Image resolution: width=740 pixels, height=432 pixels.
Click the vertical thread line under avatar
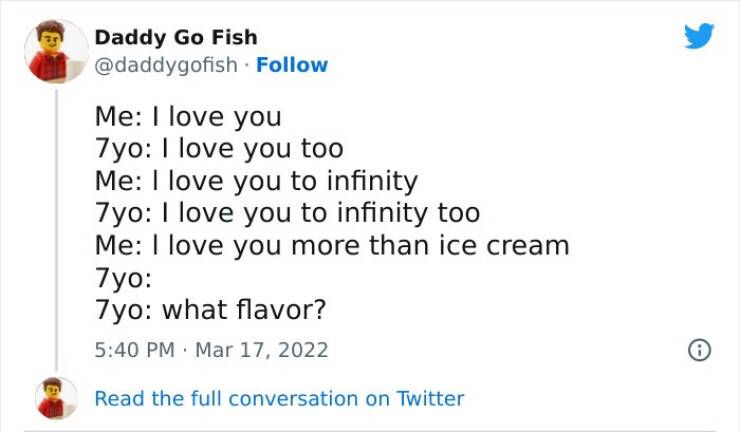tap(56, 230)
